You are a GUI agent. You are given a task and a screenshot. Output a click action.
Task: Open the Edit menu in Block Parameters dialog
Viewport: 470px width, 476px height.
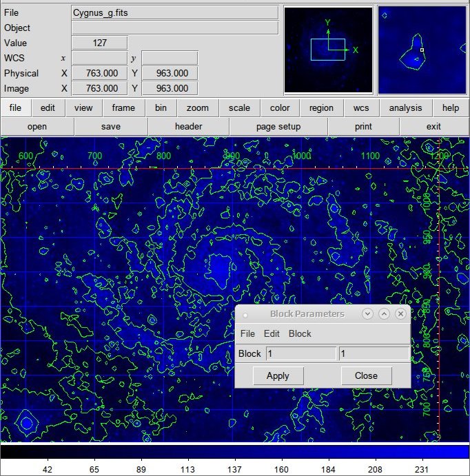(x=272, y=333)
